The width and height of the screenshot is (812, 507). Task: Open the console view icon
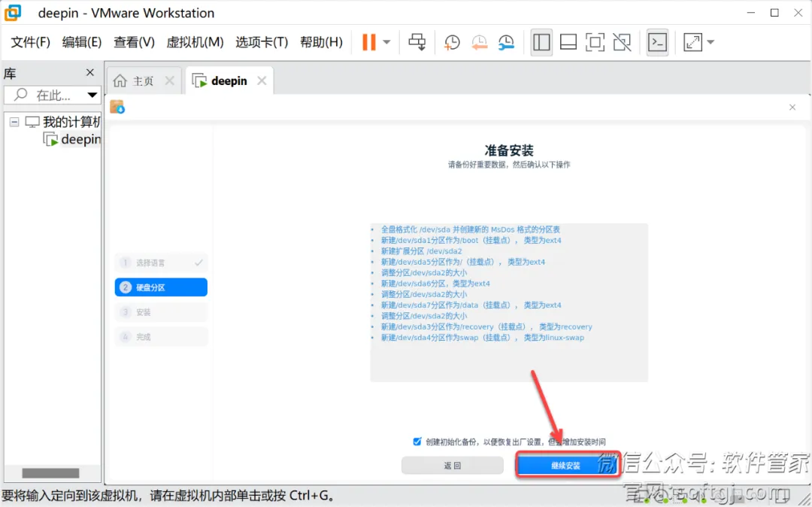(x=657, y=42)
